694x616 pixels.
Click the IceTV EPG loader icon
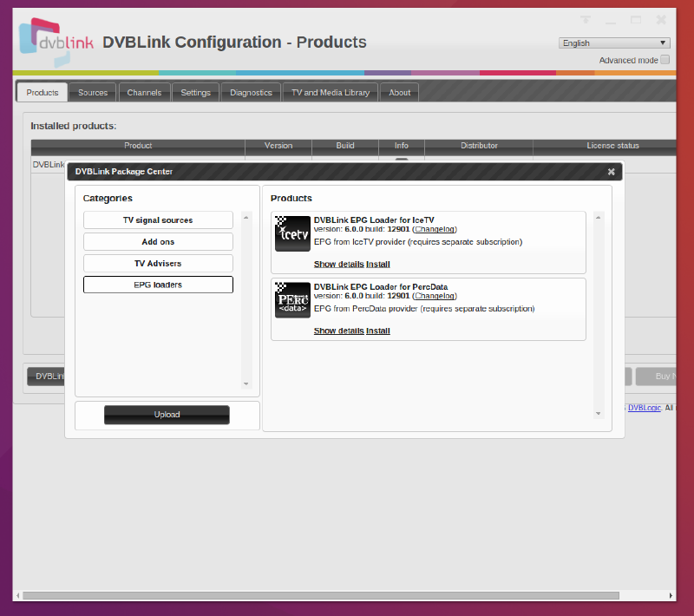(292, 233)
